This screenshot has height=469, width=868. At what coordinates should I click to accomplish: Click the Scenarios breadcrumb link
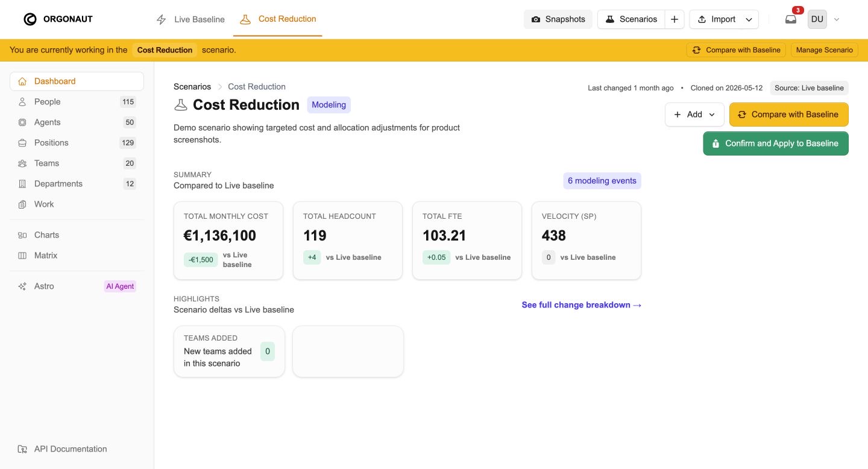pyautogui.click(x=192, y=87)
